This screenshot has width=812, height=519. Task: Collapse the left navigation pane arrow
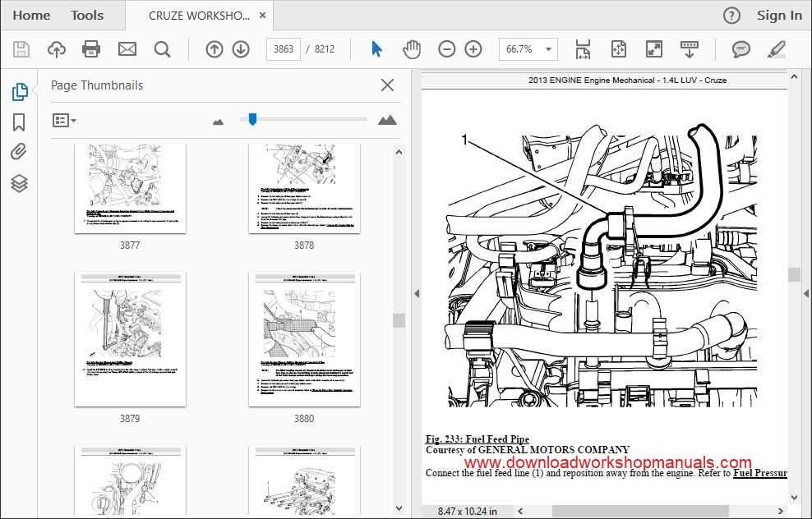417,293
